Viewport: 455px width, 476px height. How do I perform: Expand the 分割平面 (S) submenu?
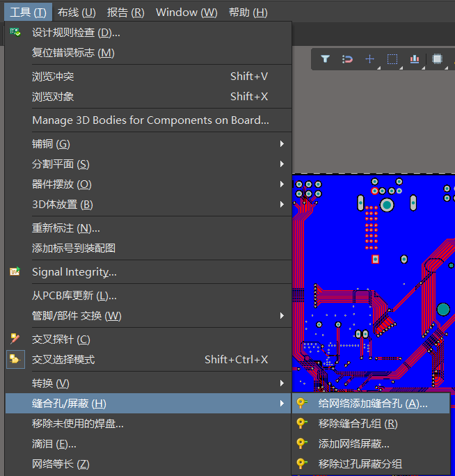[x=148, y=164]
